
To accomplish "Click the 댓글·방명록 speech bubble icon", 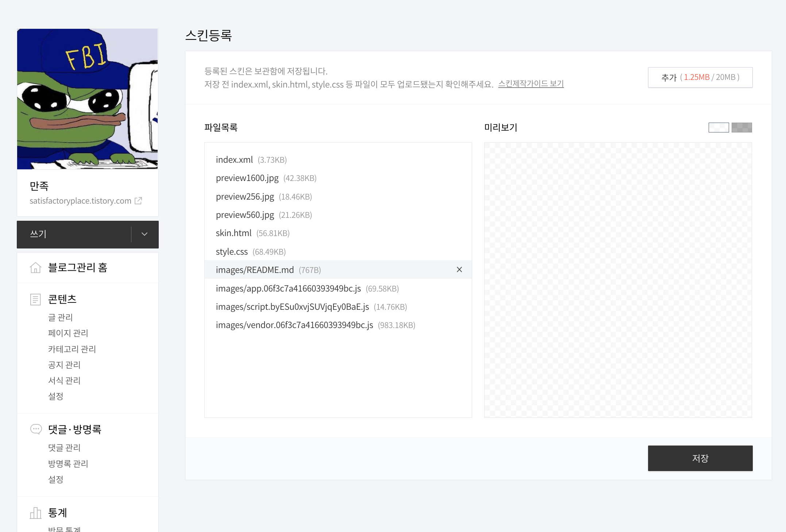I will pyautogui.click(x=36, y=429).
